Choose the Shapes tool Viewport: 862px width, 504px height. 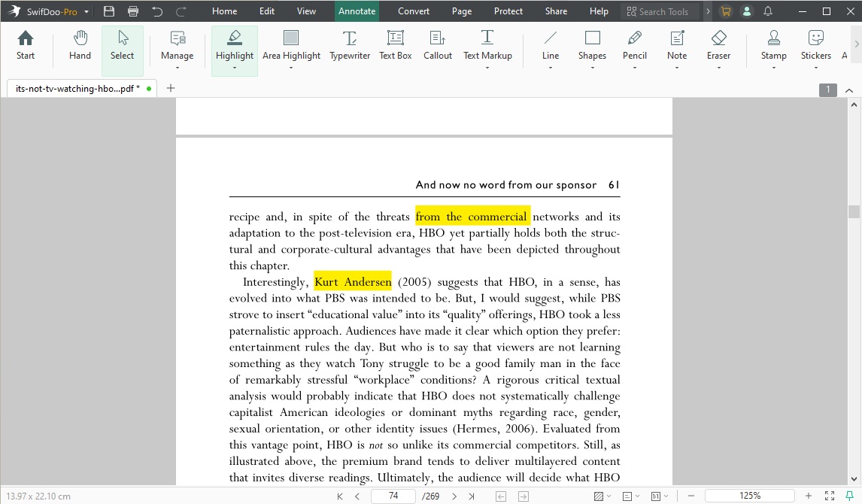(592, 46)
